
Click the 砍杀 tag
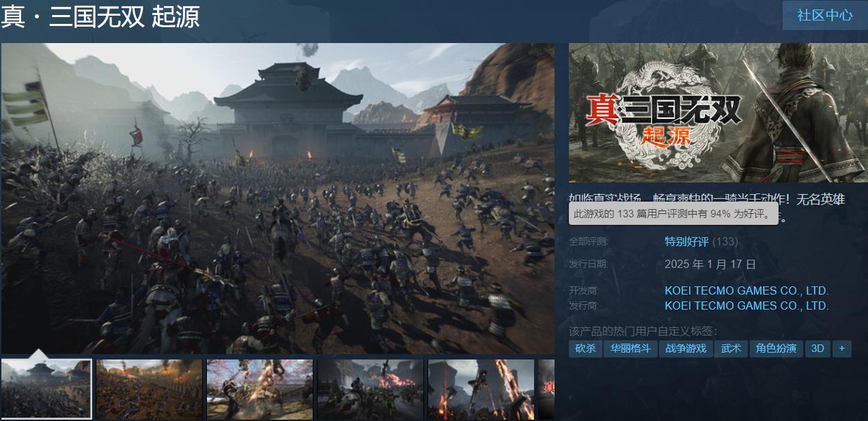(x=585, y=349)
